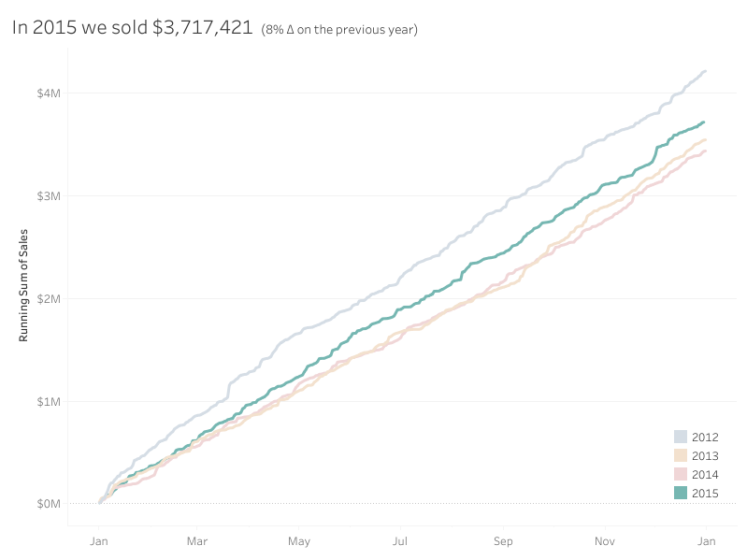This screenshot has height=560, width=747.
Task: Click the May x-axis label
Action: tap(299, 541)
